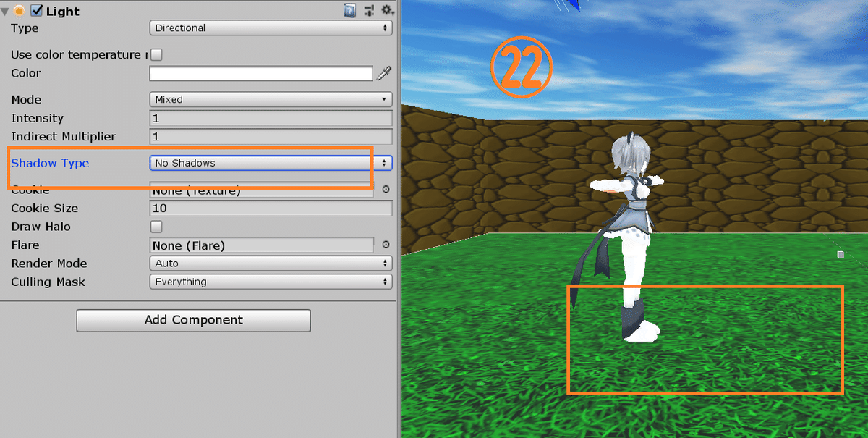Open the Type dropdown showing Directional

click(271, 28)
